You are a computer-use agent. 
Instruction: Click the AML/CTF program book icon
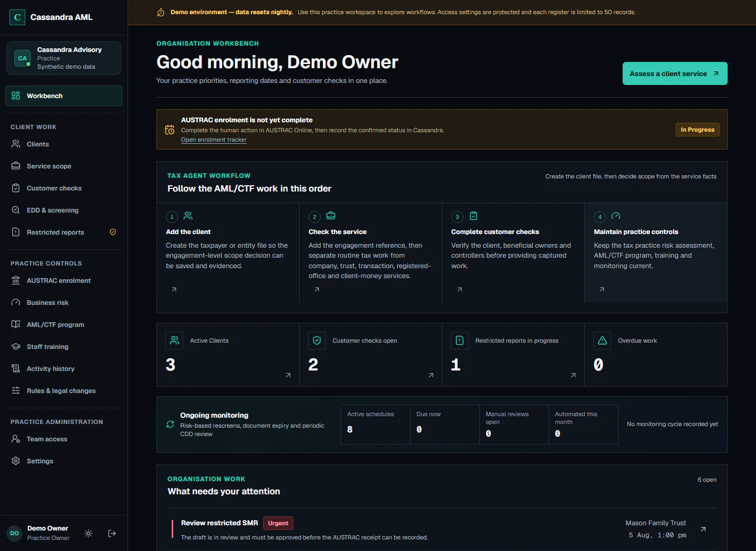click(16, 325)
